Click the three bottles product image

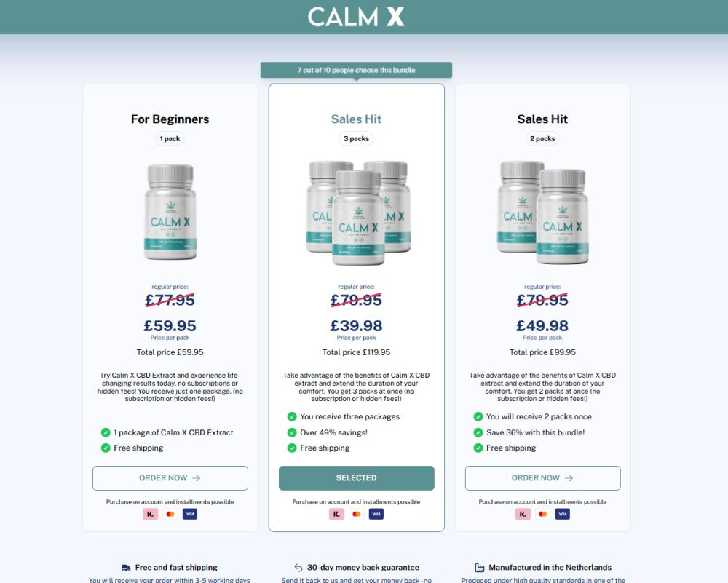(358, 213)
